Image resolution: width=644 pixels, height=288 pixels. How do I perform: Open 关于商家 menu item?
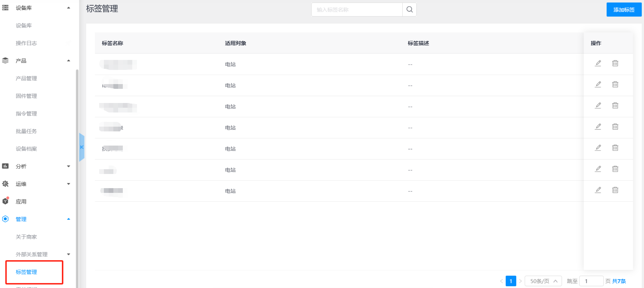[x=26, y=237]
